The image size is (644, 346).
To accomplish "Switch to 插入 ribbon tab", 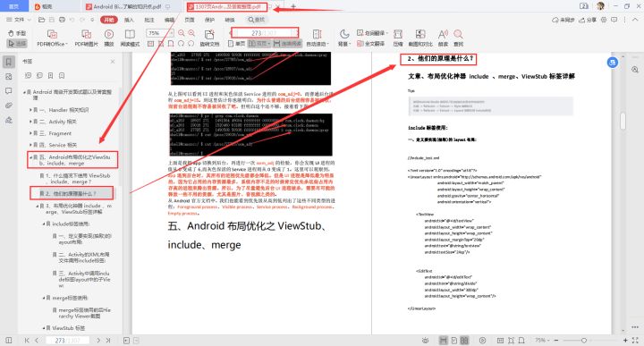I will pyautogui.click(x=129, y=20).
